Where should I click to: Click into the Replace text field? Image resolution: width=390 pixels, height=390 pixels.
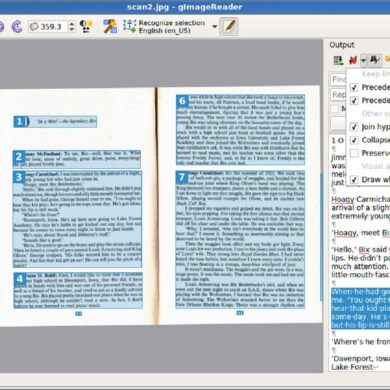[x=338, y=95]
